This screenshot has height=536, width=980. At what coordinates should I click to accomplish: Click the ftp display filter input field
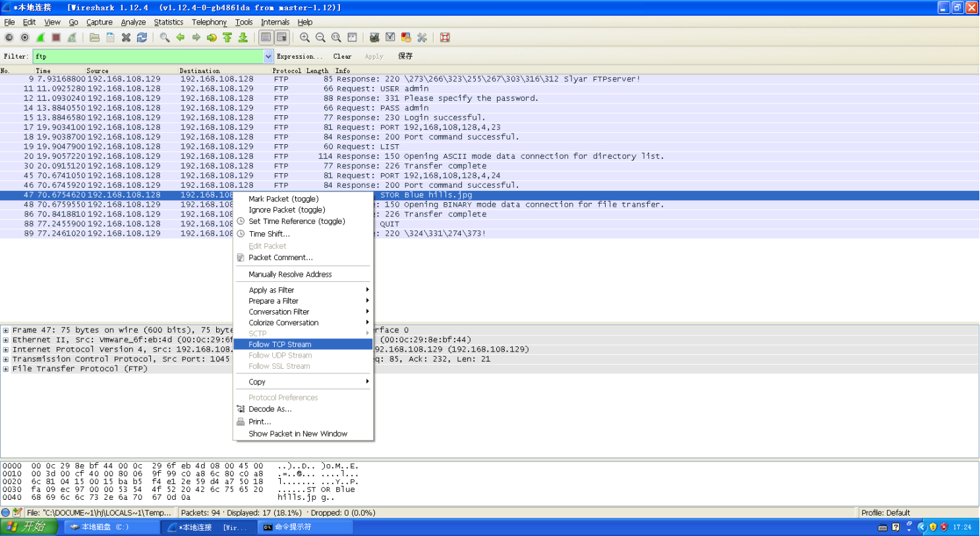(x=148, y=57)
